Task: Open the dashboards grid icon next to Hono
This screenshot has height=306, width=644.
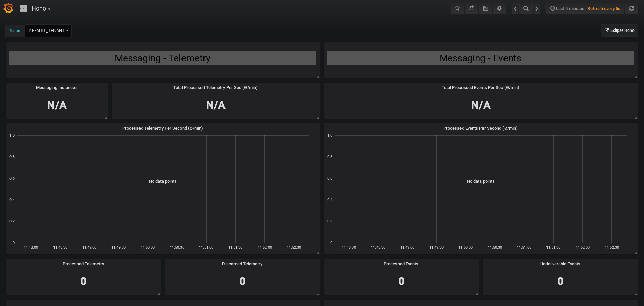Action: [24, 8]
